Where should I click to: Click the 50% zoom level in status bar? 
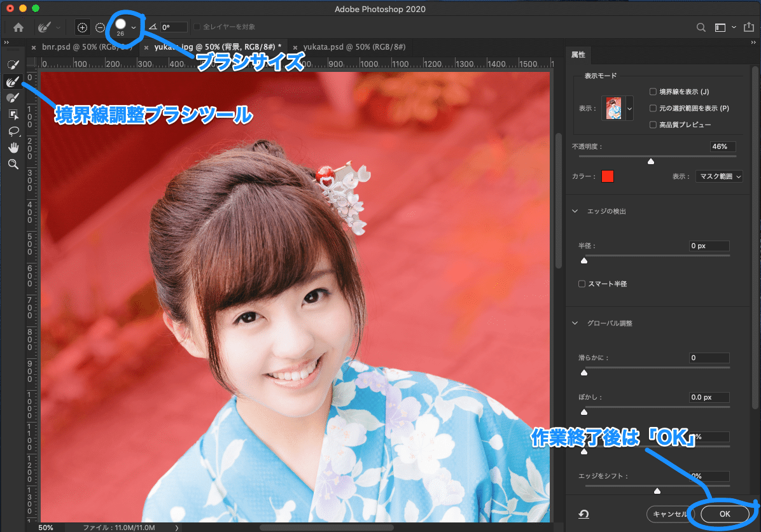(x=46, y=528)
